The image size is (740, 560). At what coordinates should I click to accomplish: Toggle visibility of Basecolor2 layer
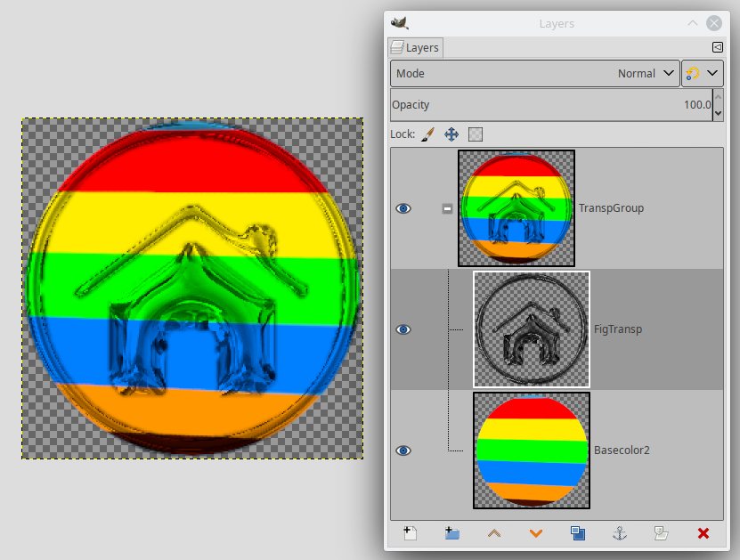[403, 450]
